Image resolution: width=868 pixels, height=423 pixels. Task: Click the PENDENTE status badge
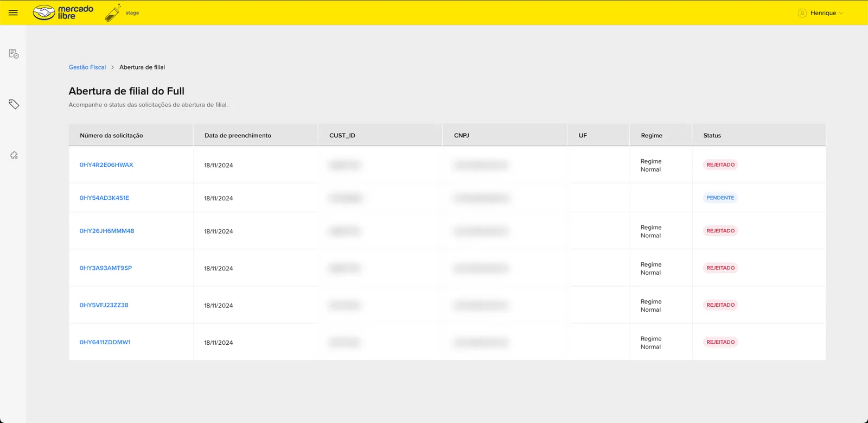pyautogui.click(x=720, y=198)
